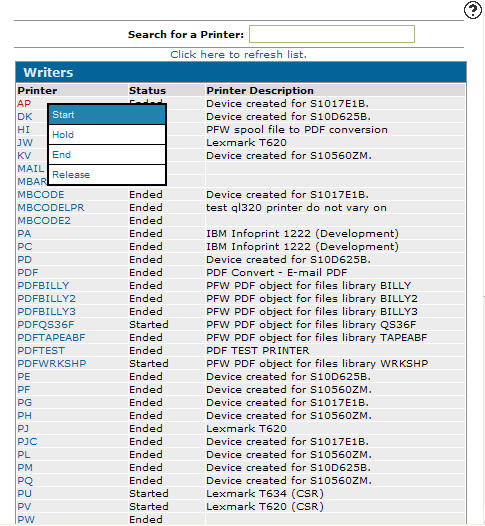This screenshot has width=485, height=526.
Task: Open the PDFBILLY3 printer link
Action: click(x=47, y=312)
